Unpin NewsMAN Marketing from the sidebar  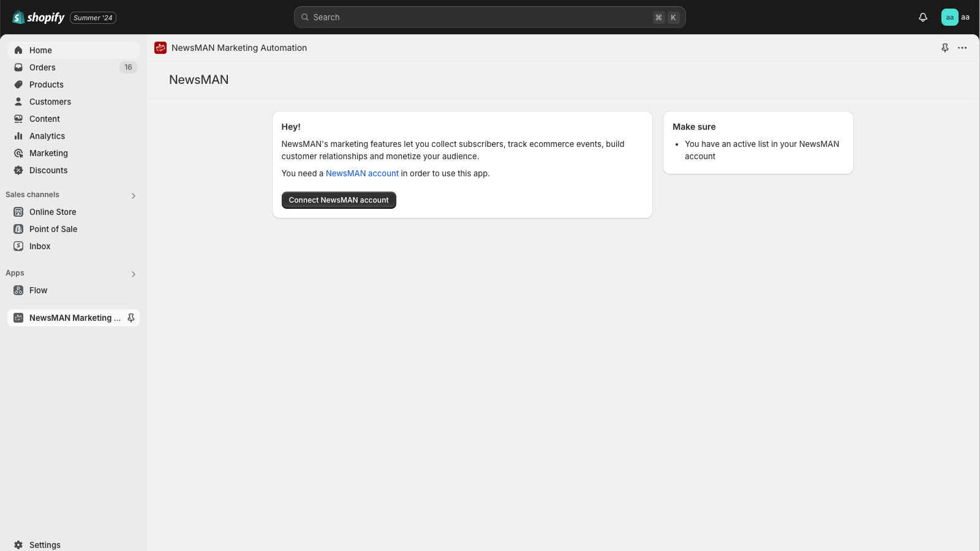pyautogui.click(x=131, y=318)
